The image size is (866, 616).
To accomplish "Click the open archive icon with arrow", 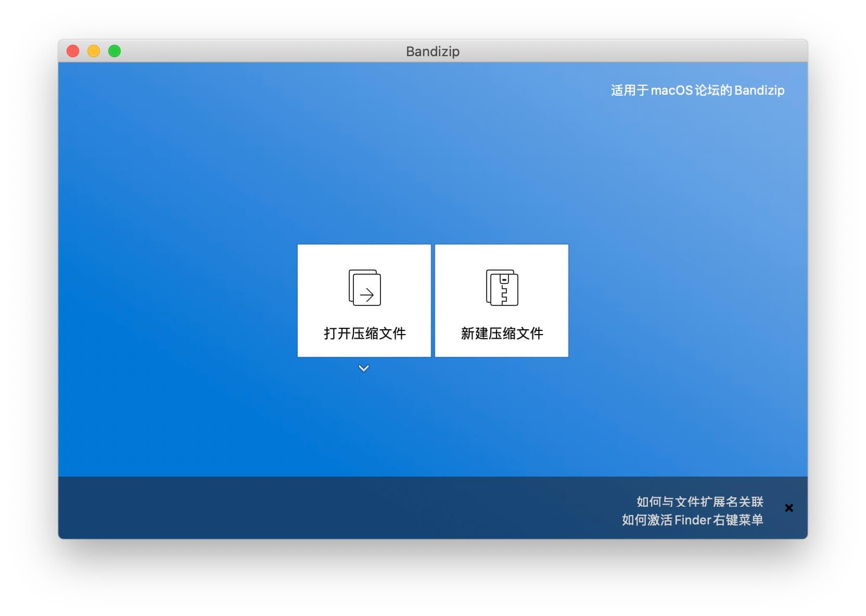I will coord(364,287).
